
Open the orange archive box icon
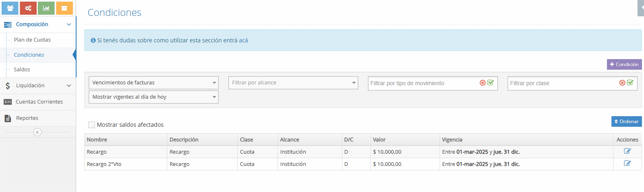tap(64, 8)
